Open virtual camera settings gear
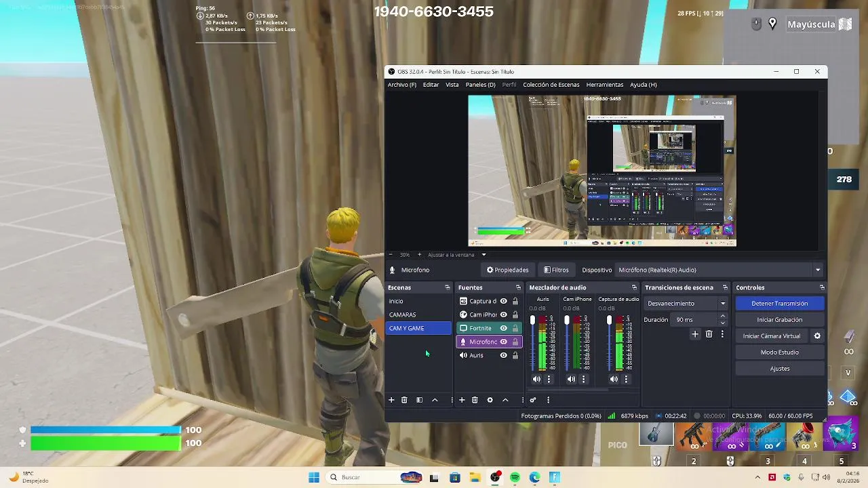868x488 pixels. pyautogui.click(x=817, y=336)
